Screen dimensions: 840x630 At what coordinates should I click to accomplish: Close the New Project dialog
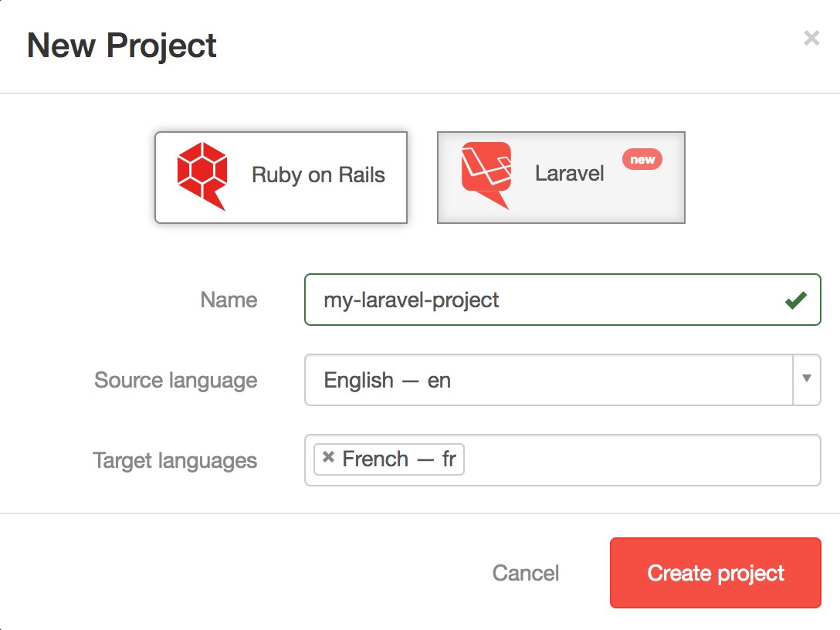coord(811,38)
